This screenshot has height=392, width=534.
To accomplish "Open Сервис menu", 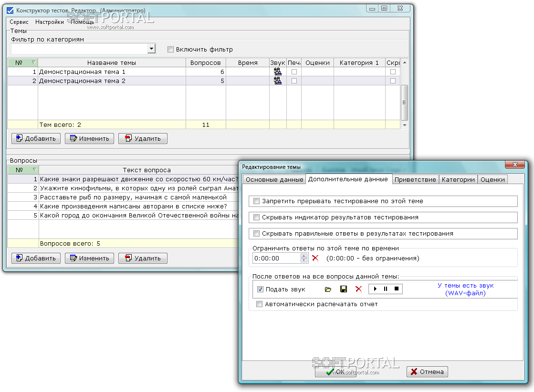I will (x=19, y=22).
